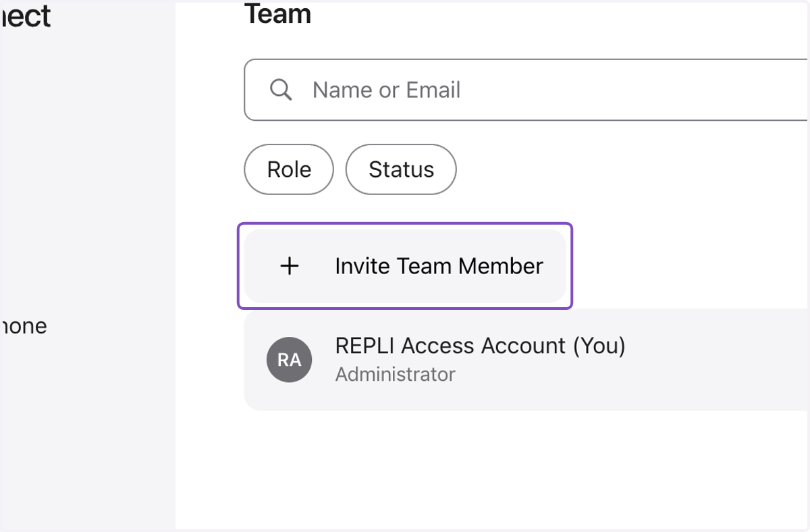Viewport: 810px width, 532px height.
Task: Click the plus icon beside Invite Team Member
Action: (290, 266)
